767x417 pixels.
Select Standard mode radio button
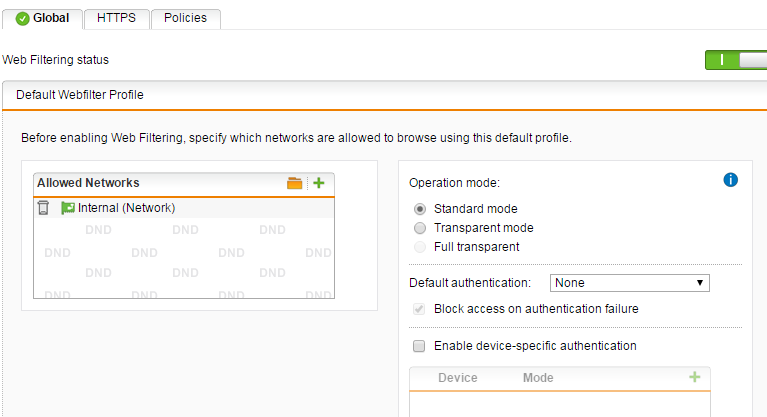pyautogui.click(x=420, y=209)
